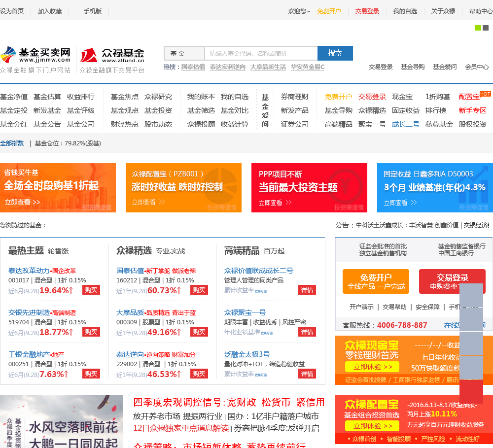Open vertical 基金爱问 navigation item

pyautogui.click(x=265, y=111)
